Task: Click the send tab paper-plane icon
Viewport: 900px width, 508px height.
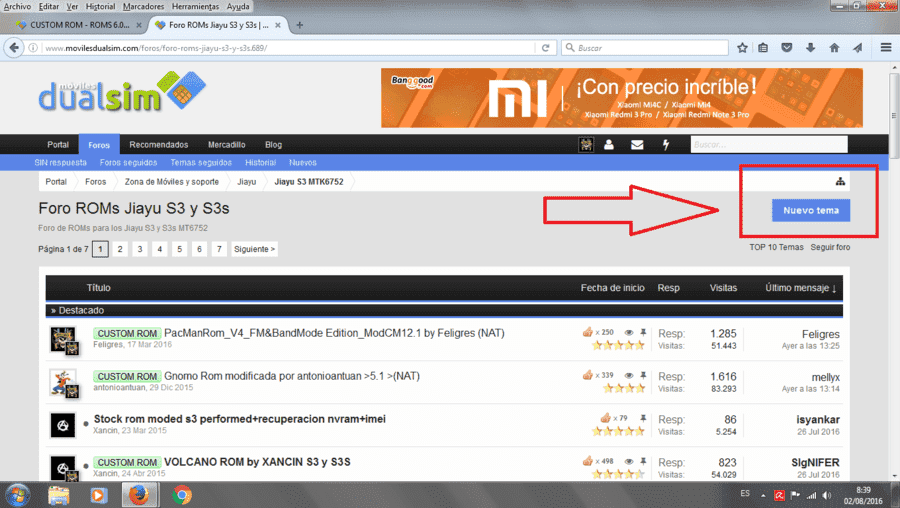Action: click(x=858, y=48)
